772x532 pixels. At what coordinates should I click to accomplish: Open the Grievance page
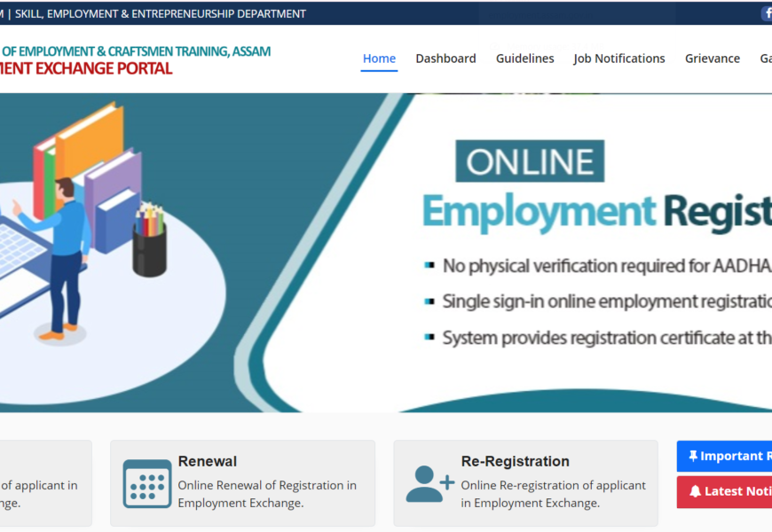[x=712, y=59]
